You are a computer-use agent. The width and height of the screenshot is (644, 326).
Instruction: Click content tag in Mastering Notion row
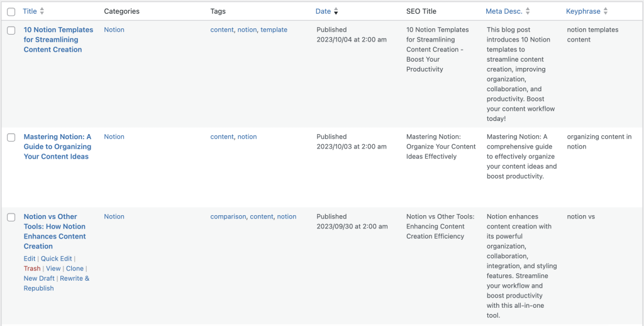tap(222, 137)
